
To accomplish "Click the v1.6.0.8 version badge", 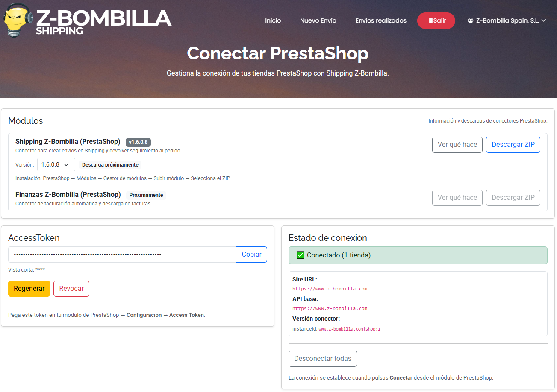I will [138, 142].
